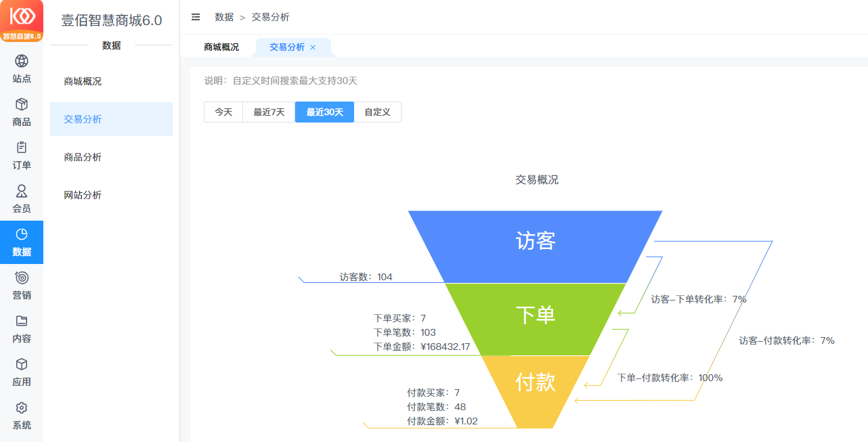
Task: Click the yellow 付款 funnel segment
Action: pyautogui.click(x=535, y=392)
